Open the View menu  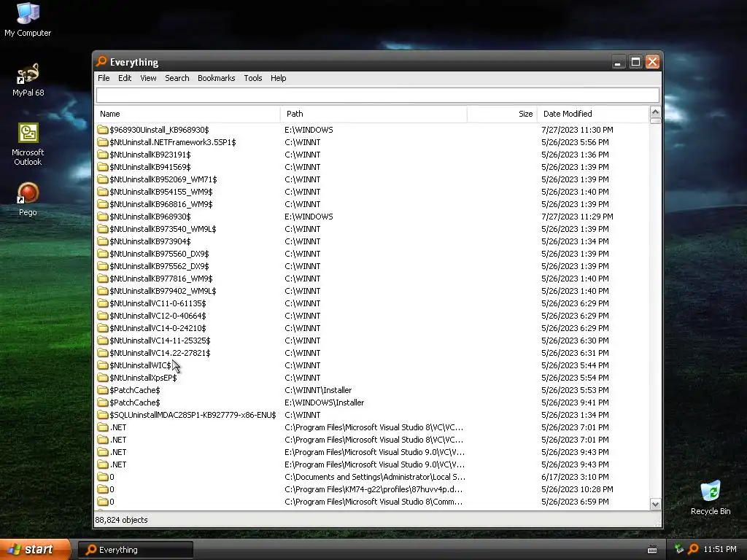pyautogui.click(x=148, y=78)
